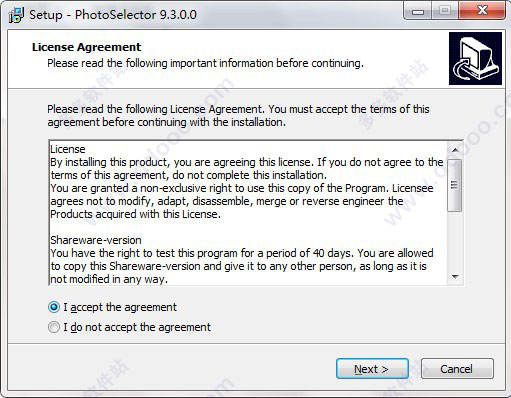Proceed with the Next button
Viewport: 511px width, 398px height.
click(372, 369)
